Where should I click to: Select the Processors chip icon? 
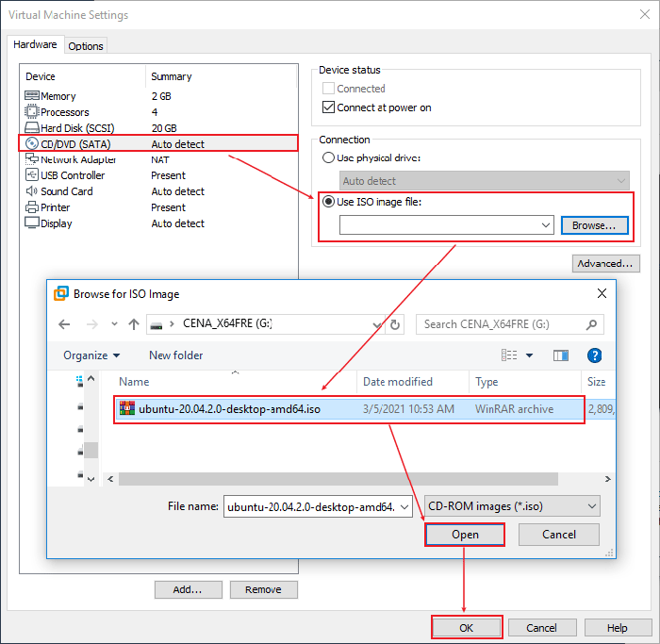point(31,112)
